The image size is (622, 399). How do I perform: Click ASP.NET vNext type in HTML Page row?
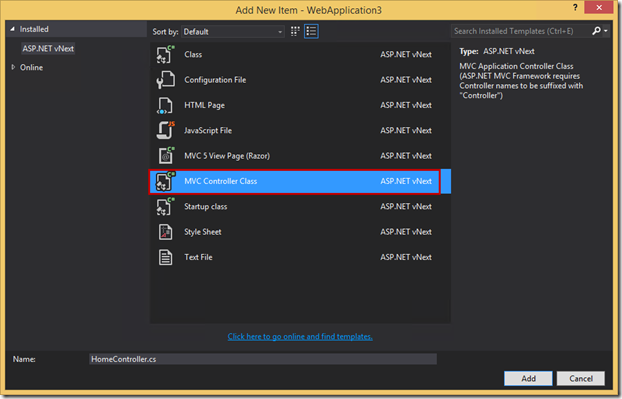[x=406, y=105]
